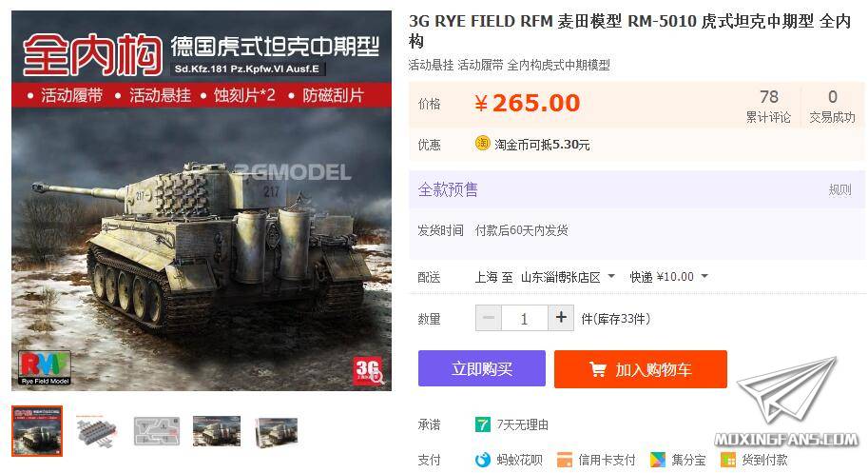This screenshot has height=473, width=868.
Task: Click the quantity input field
Action: tap(524, 318)
